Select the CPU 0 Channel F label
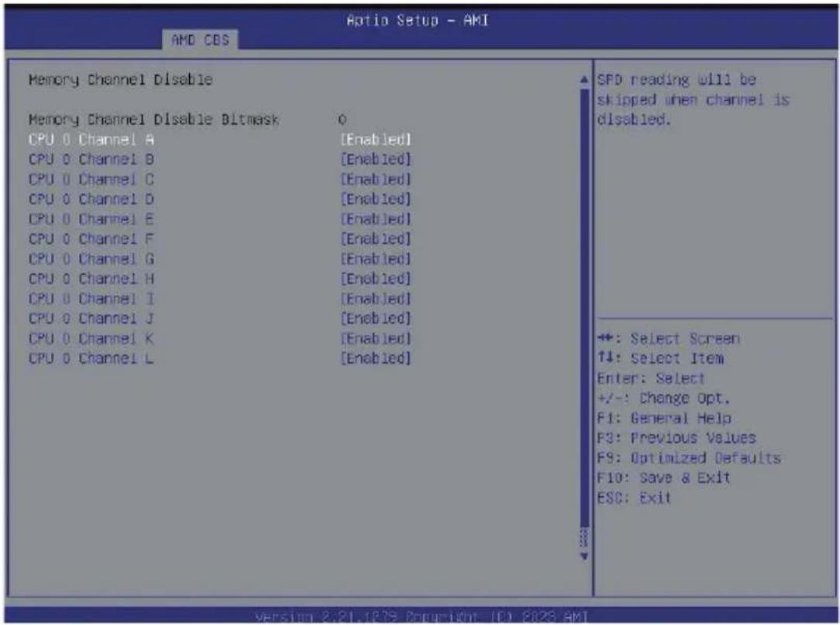The image size is (840, 625). [91, 239]
